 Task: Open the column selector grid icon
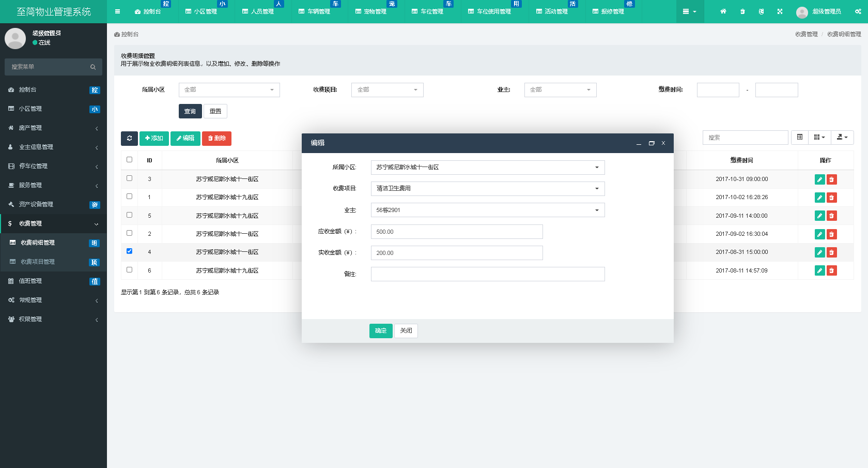pyautogui.click(x=819, y=138)
